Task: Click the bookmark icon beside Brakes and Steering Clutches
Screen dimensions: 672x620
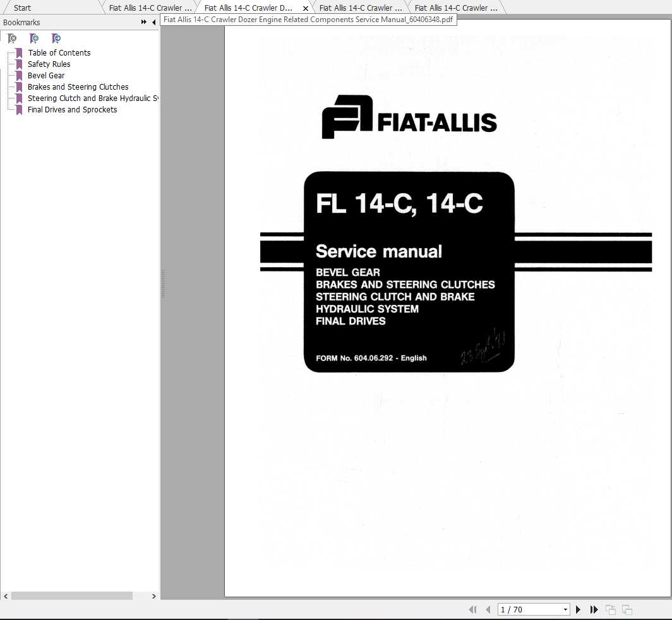Action: 19,87
